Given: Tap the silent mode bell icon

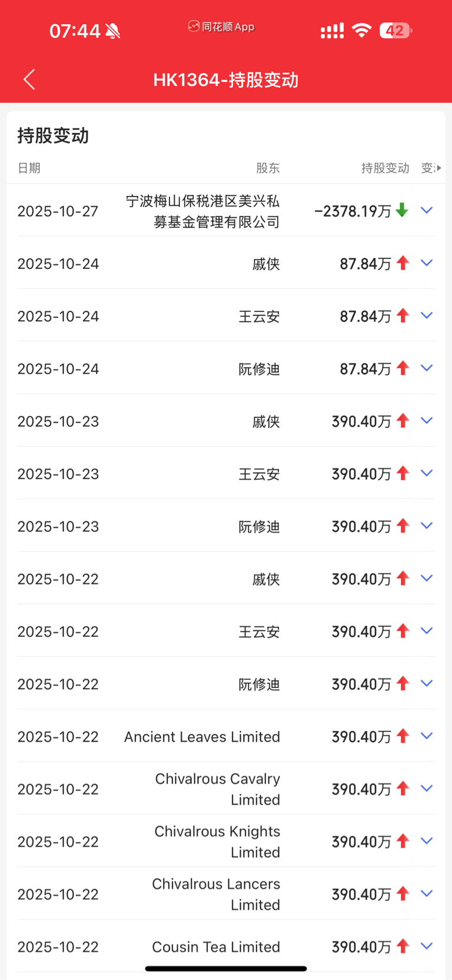Looking at the screenshot, I should coord(113,31).
